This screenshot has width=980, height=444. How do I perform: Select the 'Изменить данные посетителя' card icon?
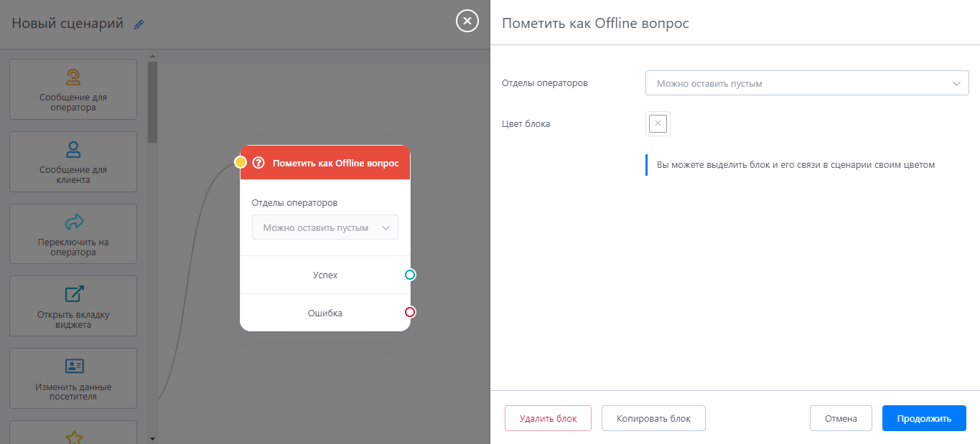[74, 367]
